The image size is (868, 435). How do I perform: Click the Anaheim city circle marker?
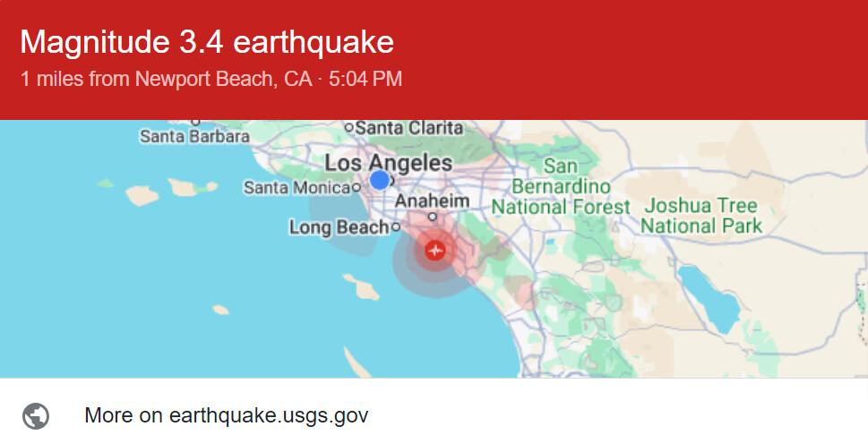click(432, 217)
